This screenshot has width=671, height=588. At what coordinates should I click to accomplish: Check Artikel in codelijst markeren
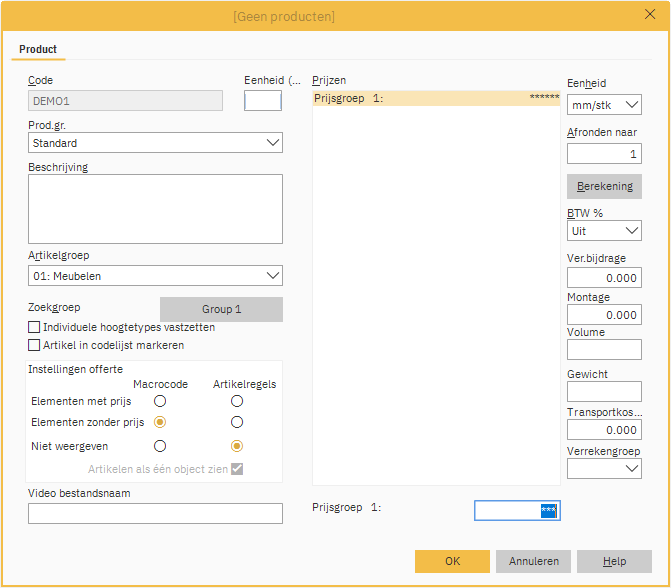35,346
